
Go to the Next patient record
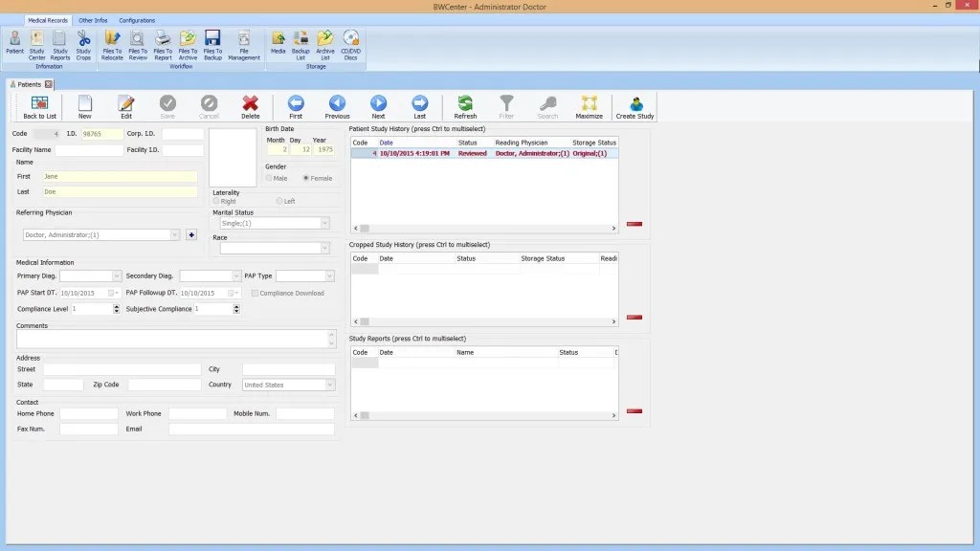click(378, 107)
